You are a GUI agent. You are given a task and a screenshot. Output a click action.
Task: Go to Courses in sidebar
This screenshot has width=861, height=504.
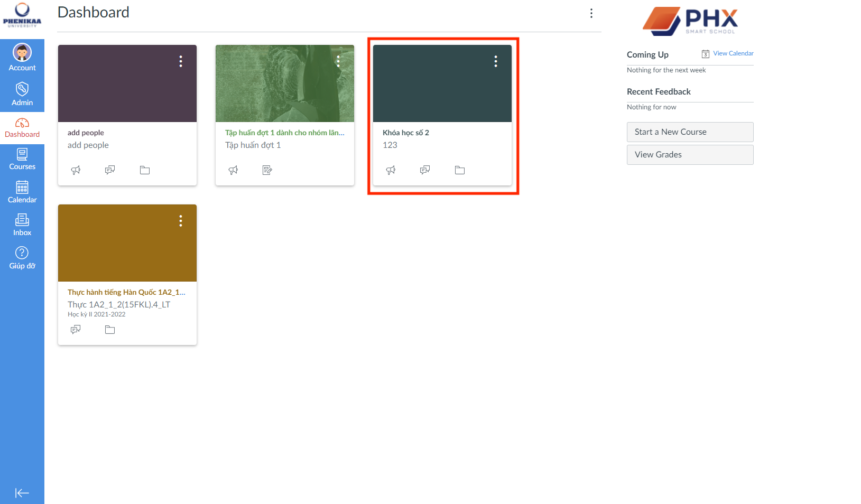[22, 158]
